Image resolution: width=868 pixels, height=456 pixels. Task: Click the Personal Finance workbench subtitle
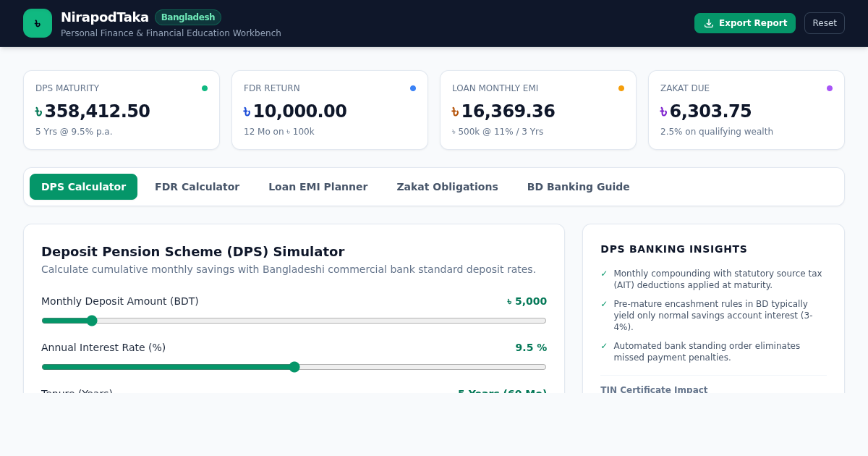click(x=171, y=33)
